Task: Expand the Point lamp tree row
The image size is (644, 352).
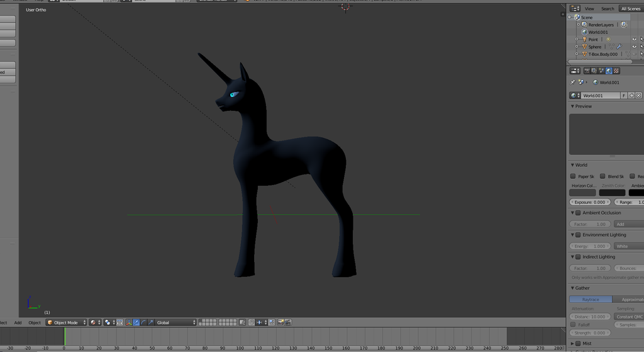Action: 577,40
